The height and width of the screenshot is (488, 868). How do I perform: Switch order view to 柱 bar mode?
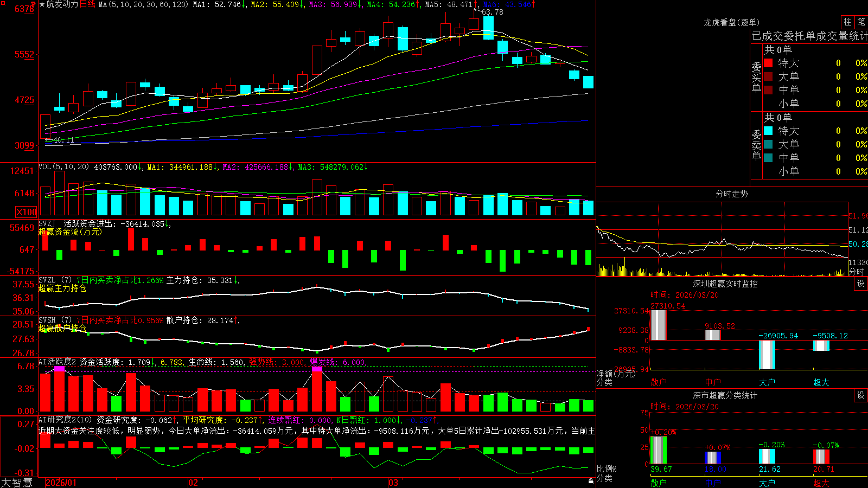[847, 22]
